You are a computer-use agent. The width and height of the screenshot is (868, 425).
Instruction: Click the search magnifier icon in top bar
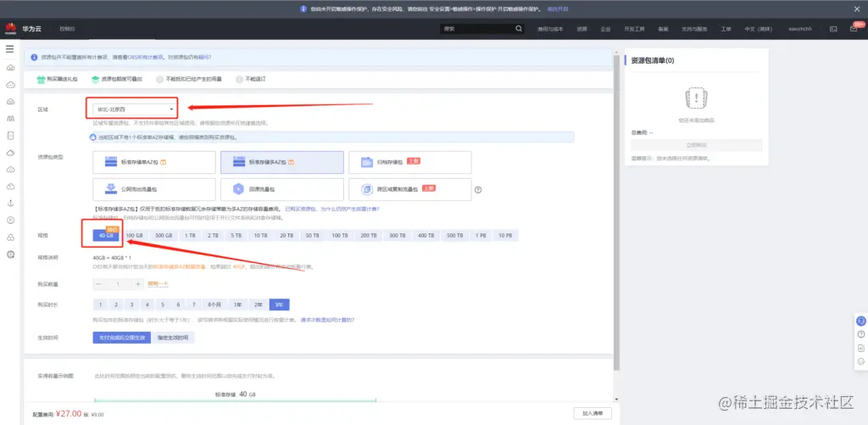[519, 29]
